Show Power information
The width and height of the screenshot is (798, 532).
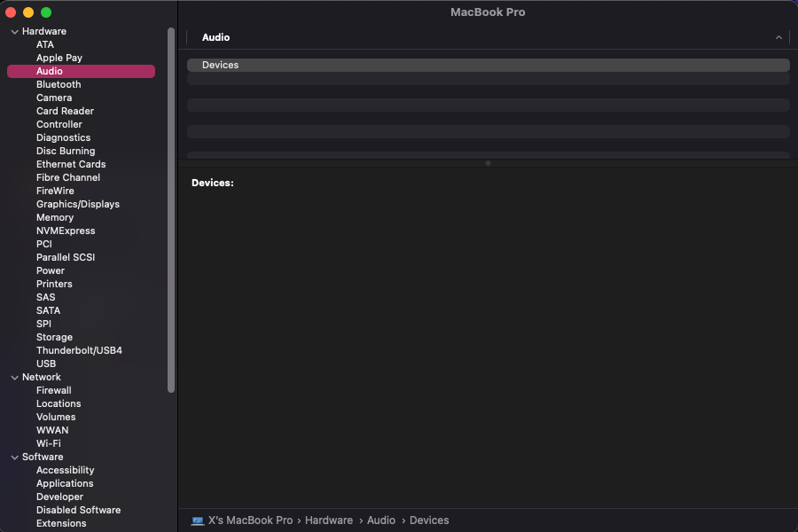tap(51, 270)
